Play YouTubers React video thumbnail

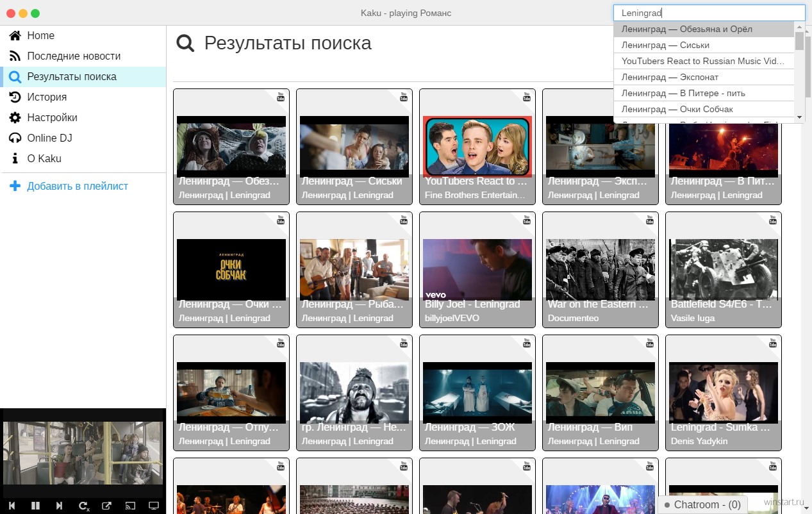(x=477, y=146)
